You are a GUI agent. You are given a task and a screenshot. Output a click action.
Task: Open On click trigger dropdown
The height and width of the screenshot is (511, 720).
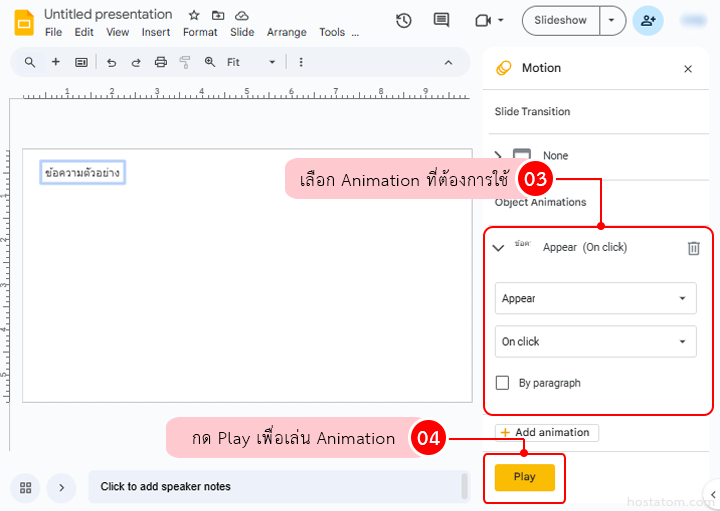[596, 342]
